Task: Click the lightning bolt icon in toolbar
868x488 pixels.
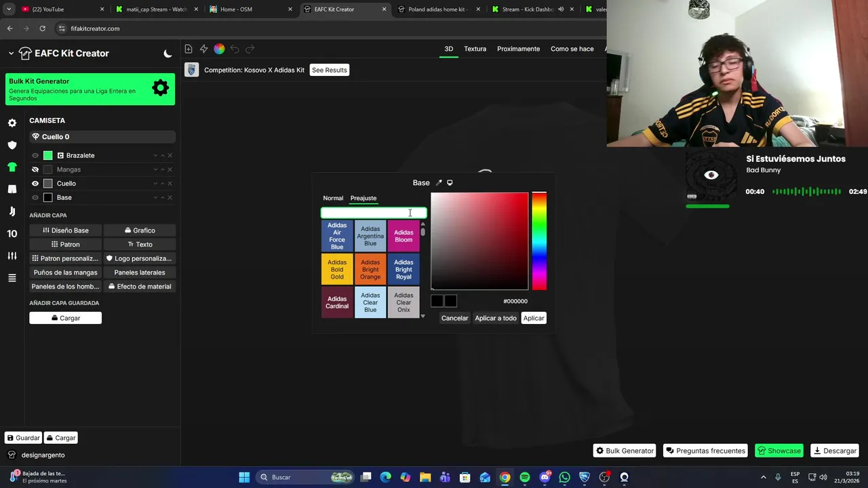Action: 203,49
